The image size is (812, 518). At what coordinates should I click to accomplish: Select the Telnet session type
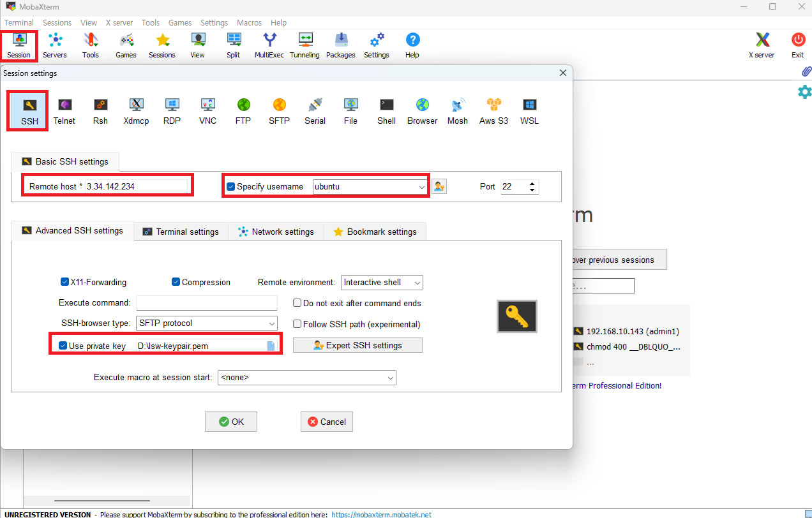pos(64,111)
